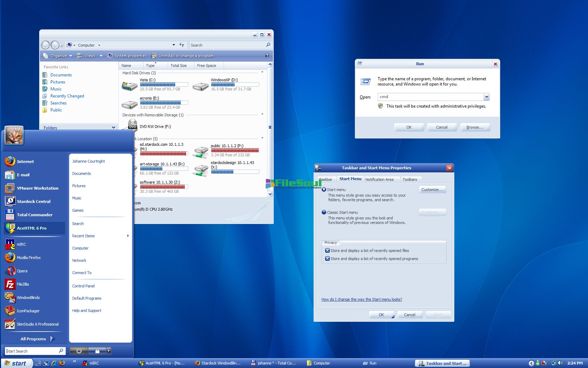
Task: Select the Classic Start menu radio button
Action: click(x=324, y=212)
